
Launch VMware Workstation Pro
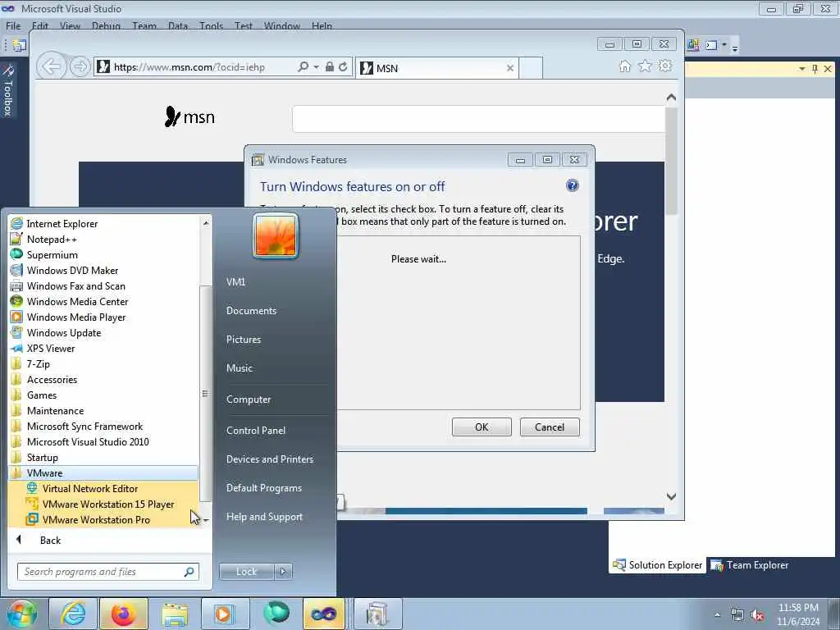click(x=96, y=519)
